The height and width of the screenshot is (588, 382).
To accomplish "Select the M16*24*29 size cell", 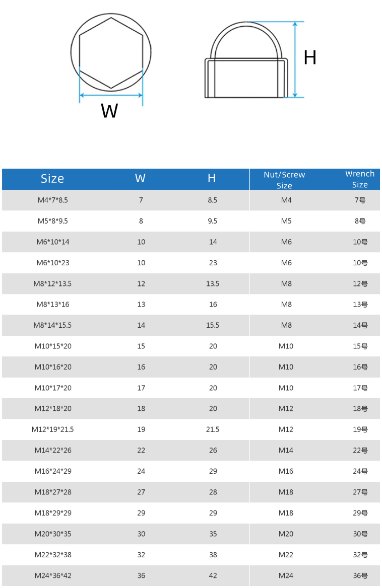I will (x=53, y=471).
